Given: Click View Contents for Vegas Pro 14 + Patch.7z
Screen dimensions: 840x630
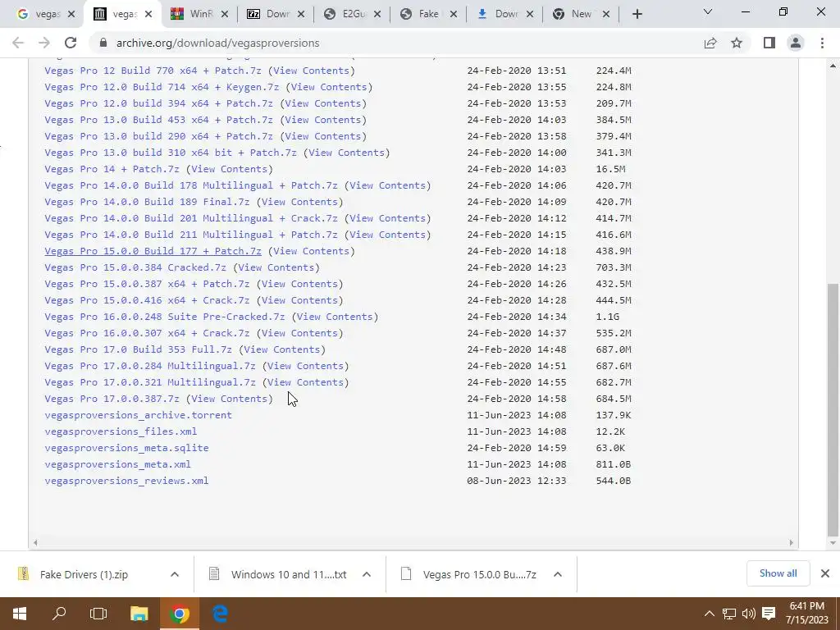Looking at the screenshot, I should point(230,169).
